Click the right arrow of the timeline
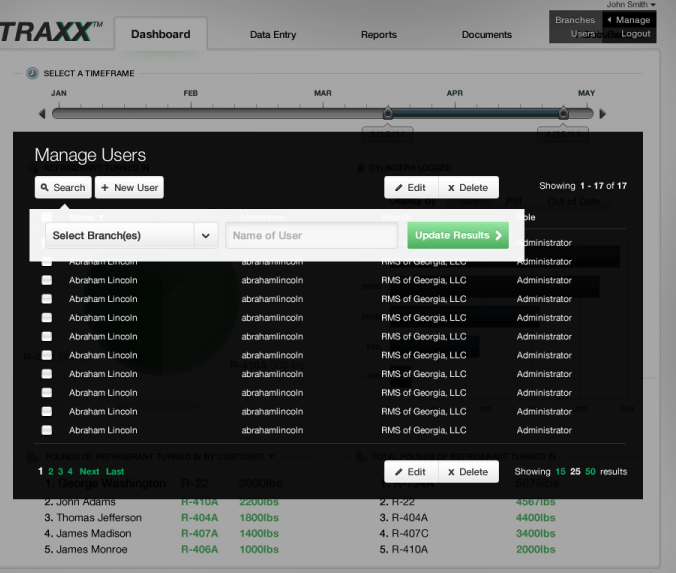The image size is (676, 573). (602, 114)
